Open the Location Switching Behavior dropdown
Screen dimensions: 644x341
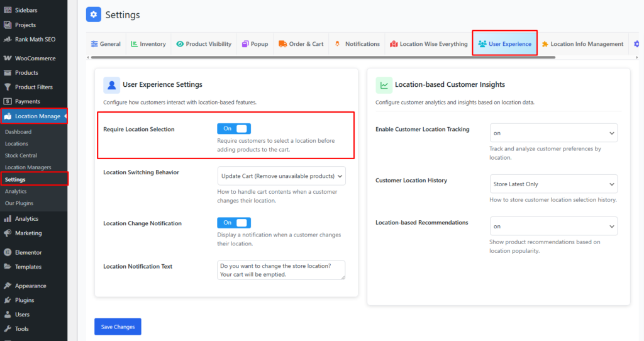[281, 176]
